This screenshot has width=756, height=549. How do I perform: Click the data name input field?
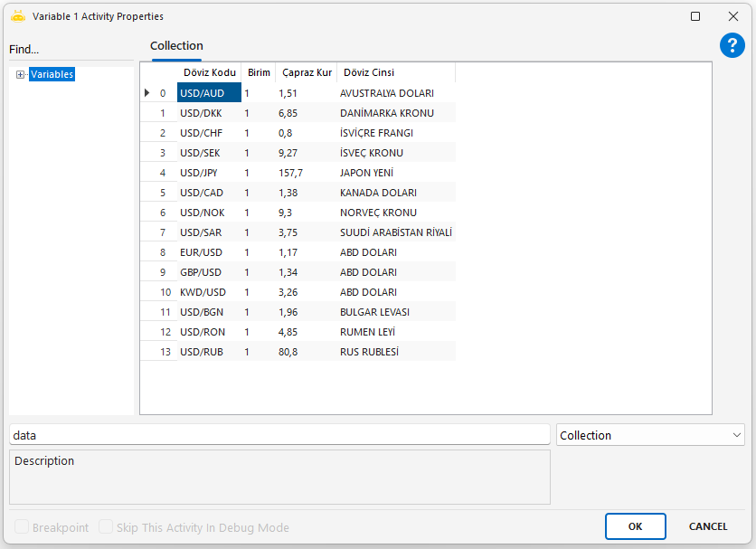pos(279,435)
